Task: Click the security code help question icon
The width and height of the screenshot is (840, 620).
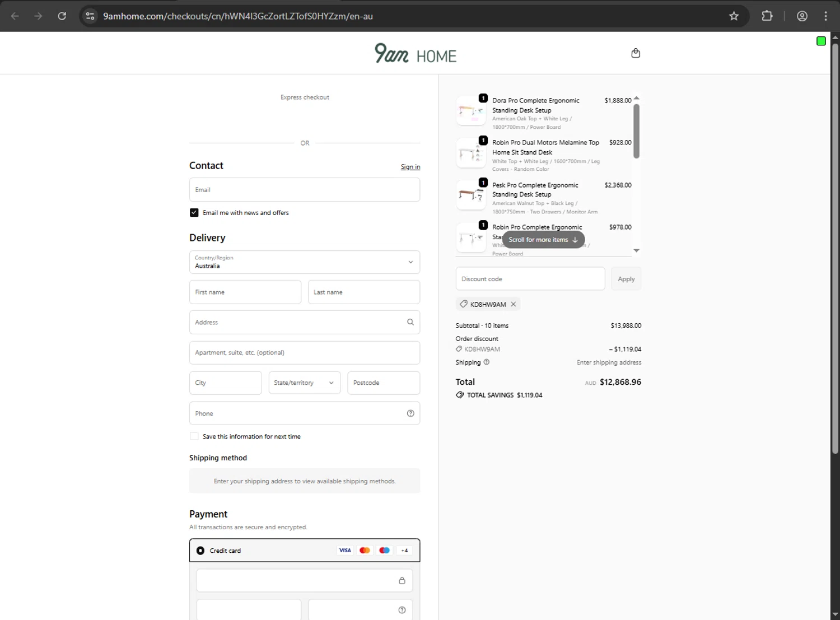Action: (x=402, y=610)
